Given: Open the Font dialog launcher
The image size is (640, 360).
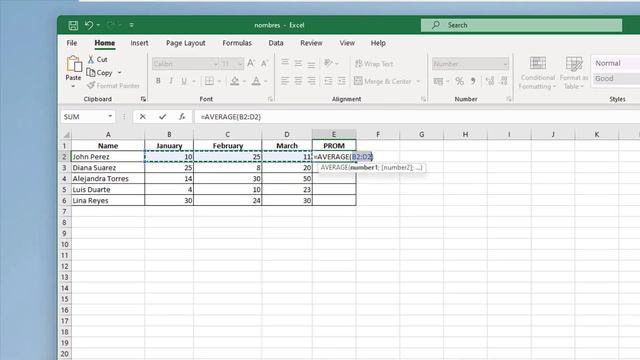Looking at the screenshot, I should pyautogui.click(x=270, y=99).
